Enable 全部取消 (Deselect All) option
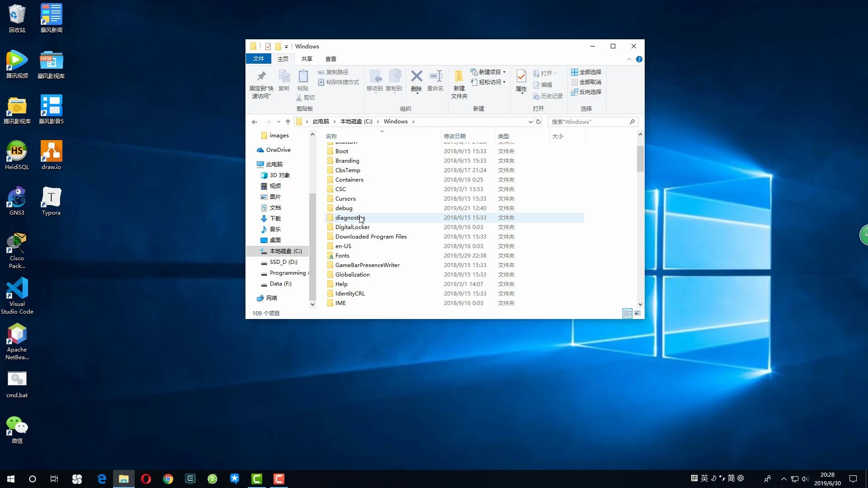 (x=589, y=82)
